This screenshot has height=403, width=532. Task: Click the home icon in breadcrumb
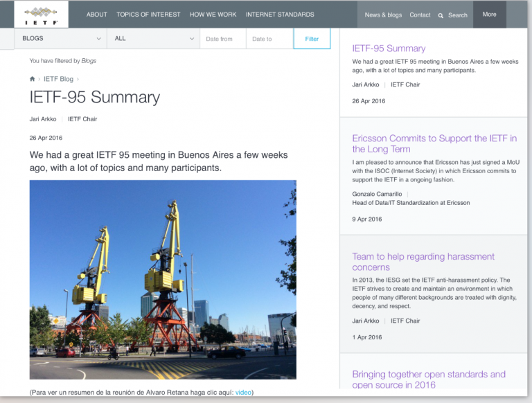pyautogui.click(x=33, y=79)
